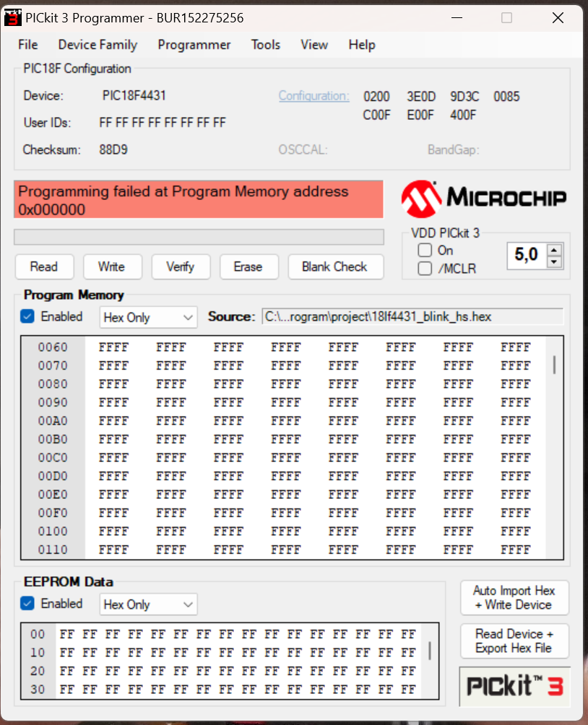Uncheck EEPROM Data Enabled checkbox

click(x=27, y=604)
